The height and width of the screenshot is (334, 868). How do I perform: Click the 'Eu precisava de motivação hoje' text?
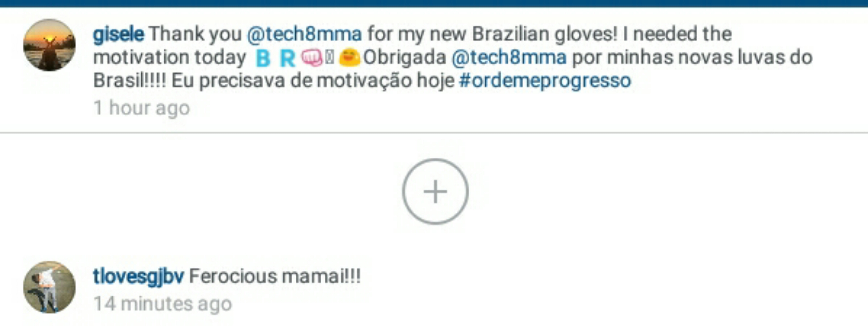tap(313, 81)
